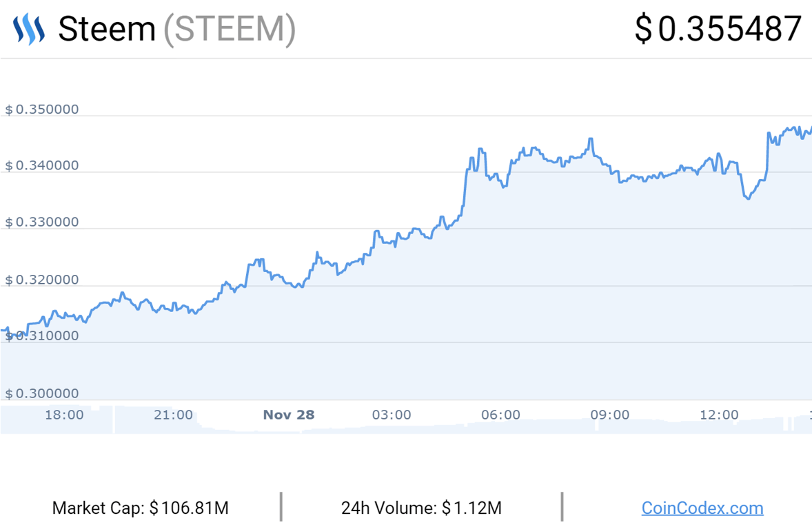Select the 12:00 time axis marker
Screen dimensions: 812x529
(720, 415)
